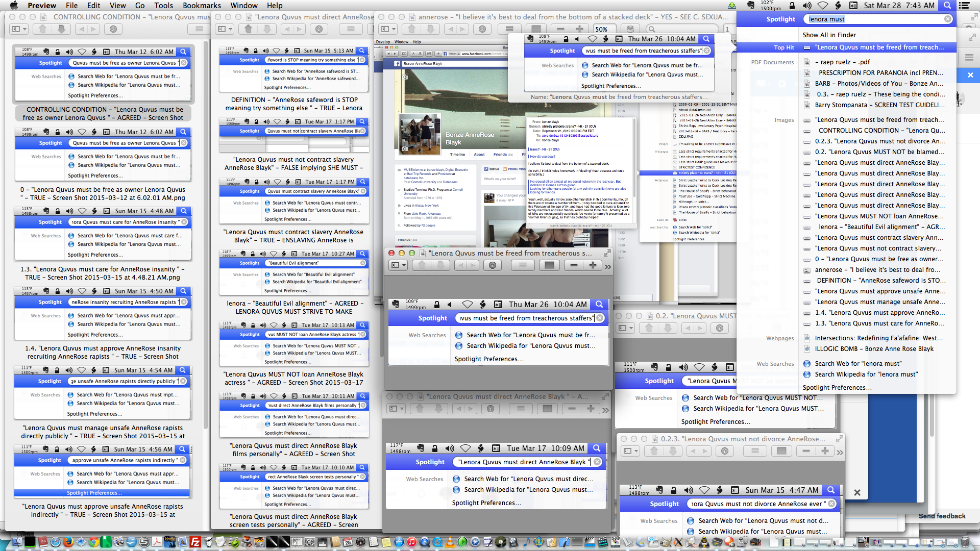Select the "ILLOGIC BOMB – Bonze Anne Rose Blayk" webpage result
Image resolution: width=980 pixels, height=551 pixels.
[874, 349]
